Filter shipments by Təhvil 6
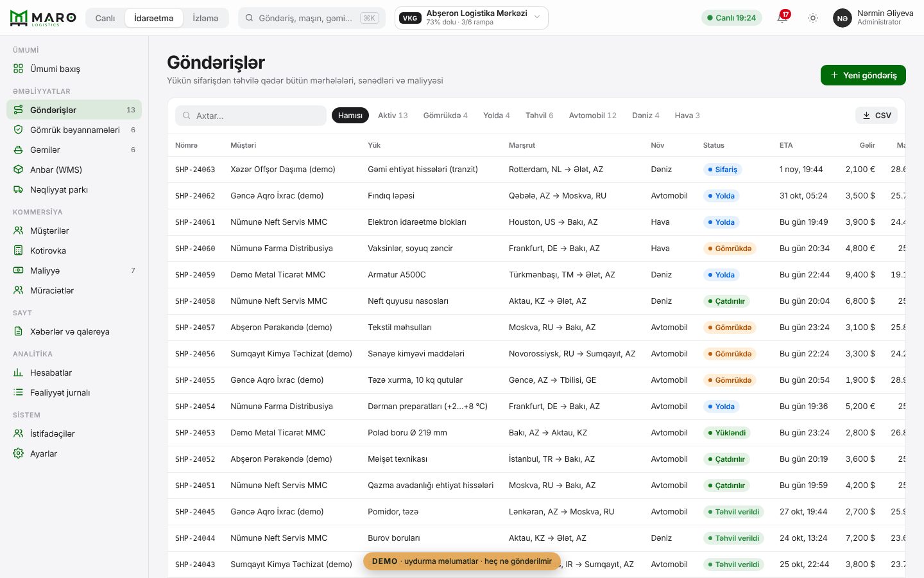This screenshot has height=578, width=924. (539, 116)
